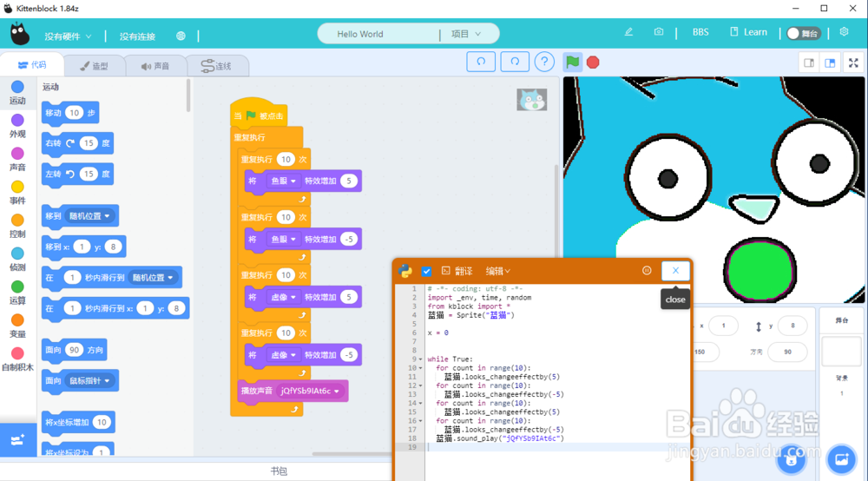Click the add backdrop image button

click(x=841, y=458)
